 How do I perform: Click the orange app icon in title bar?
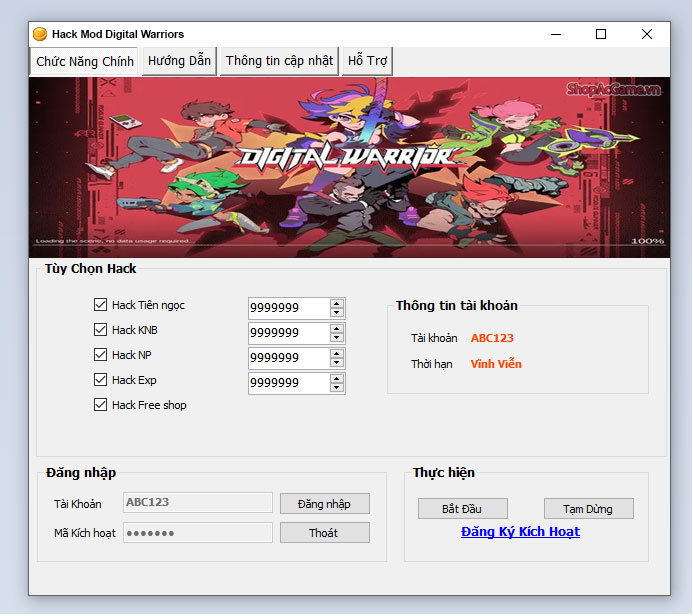click(x=40, y=34)
